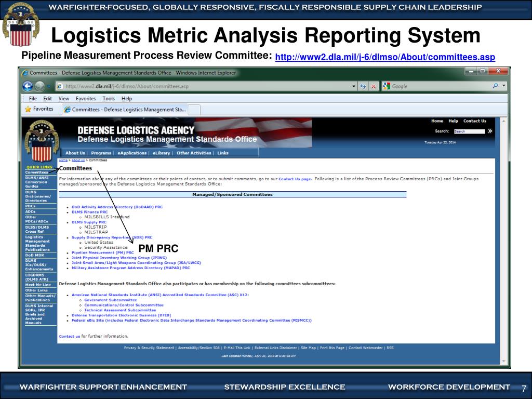This screenshot has height=399, width=532.
Task: Click the page scrollbar up arrow
Action: click(x=503, y=121)
